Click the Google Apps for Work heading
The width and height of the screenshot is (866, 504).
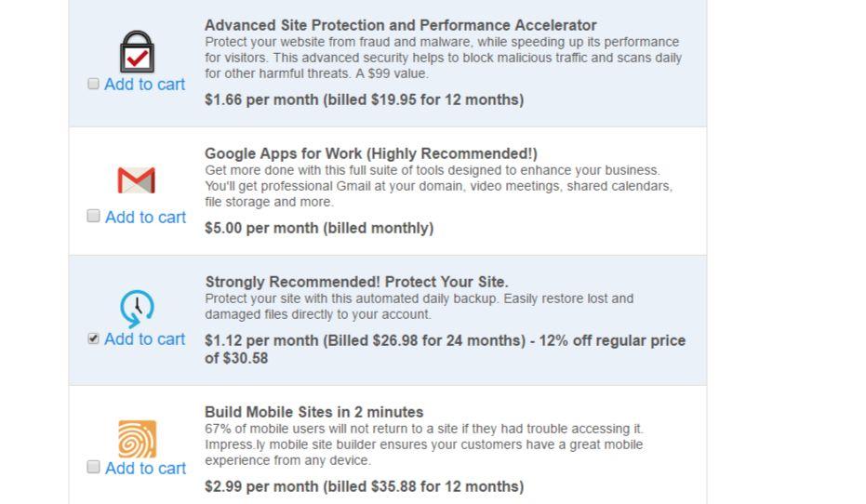[x=370, y=153]
